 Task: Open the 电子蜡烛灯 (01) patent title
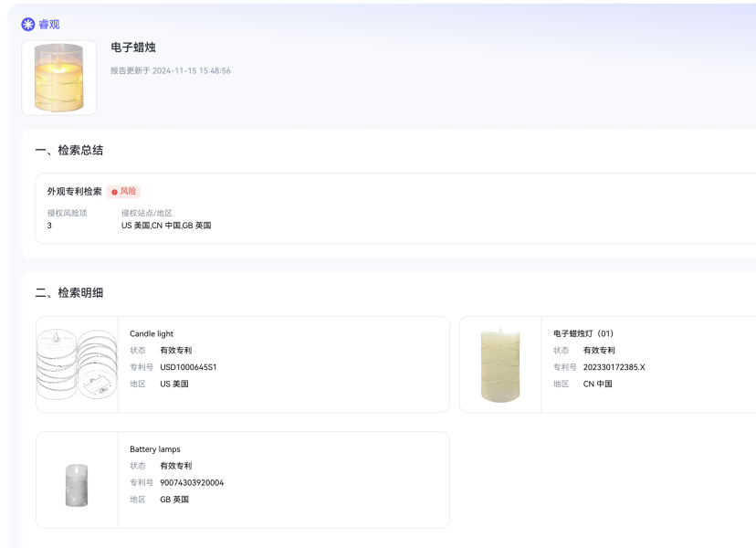point(583,333)
